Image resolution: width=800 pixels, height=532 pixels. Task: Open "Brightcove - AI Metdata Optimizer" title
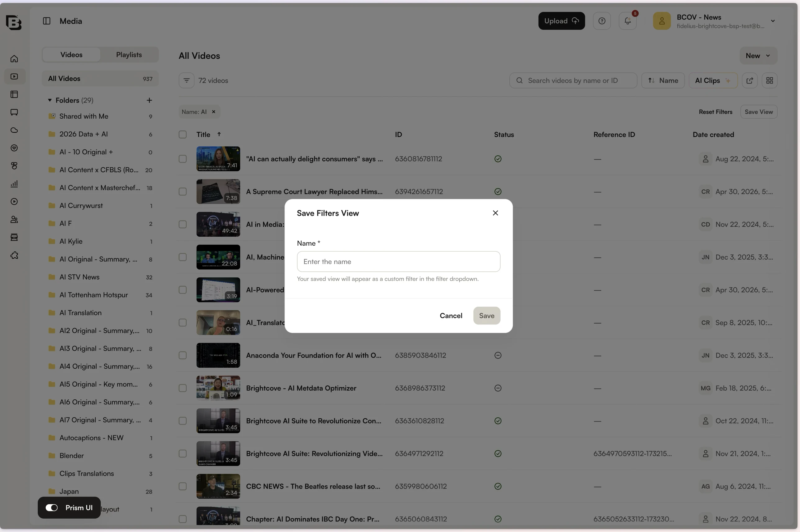[x=301, y=388]
